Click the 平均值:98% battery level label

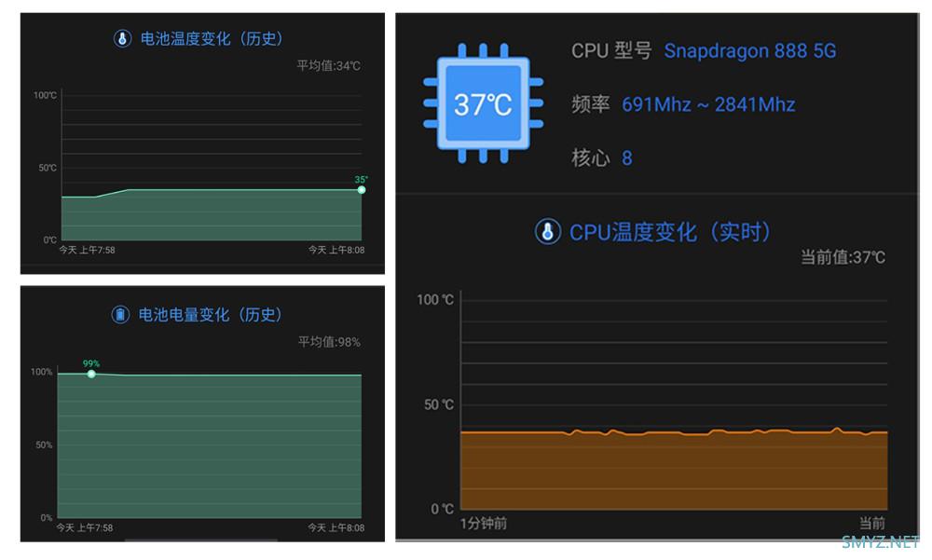coord(329,342)
